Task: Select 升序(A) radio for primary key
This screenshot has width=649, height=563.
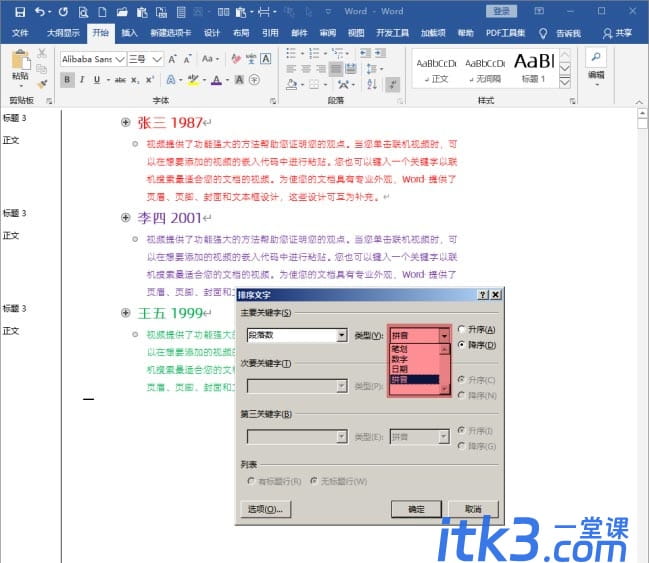Action: click(x=462, y=330)
